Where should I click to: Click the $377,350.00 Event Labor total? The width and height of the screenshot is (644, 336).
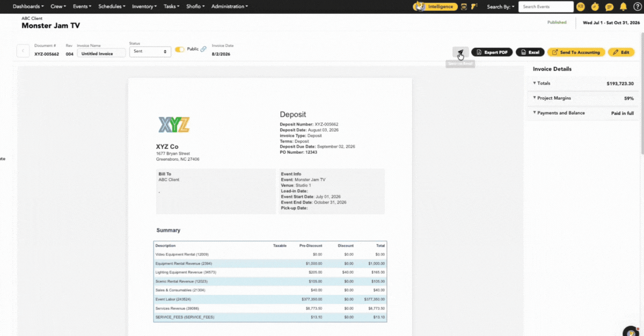coord(375,299)
